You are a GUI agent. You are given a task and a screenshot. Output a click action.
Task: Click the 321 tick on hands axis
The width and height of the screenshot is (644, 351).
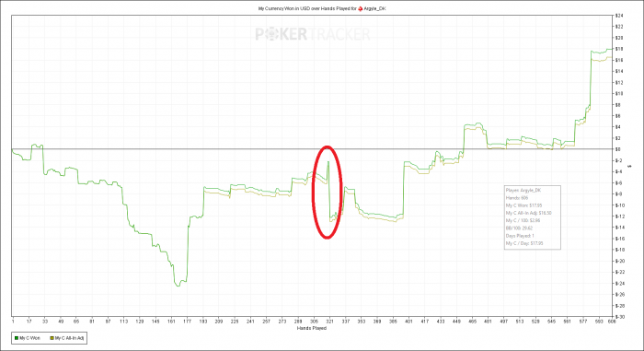pyautogui.click(x=329, y=322)
